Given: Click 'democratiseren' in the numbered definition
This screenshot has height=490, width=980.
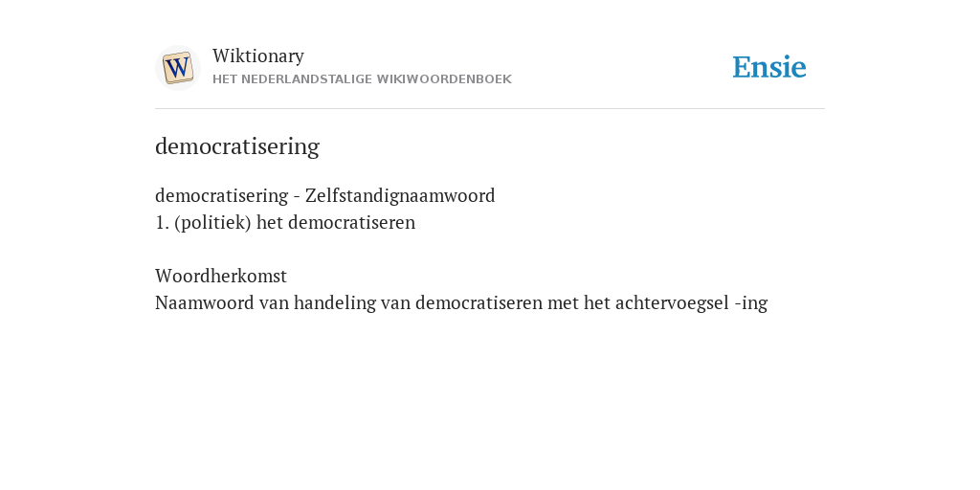Looking at the screenshot, I should click(x=352, y=222).
